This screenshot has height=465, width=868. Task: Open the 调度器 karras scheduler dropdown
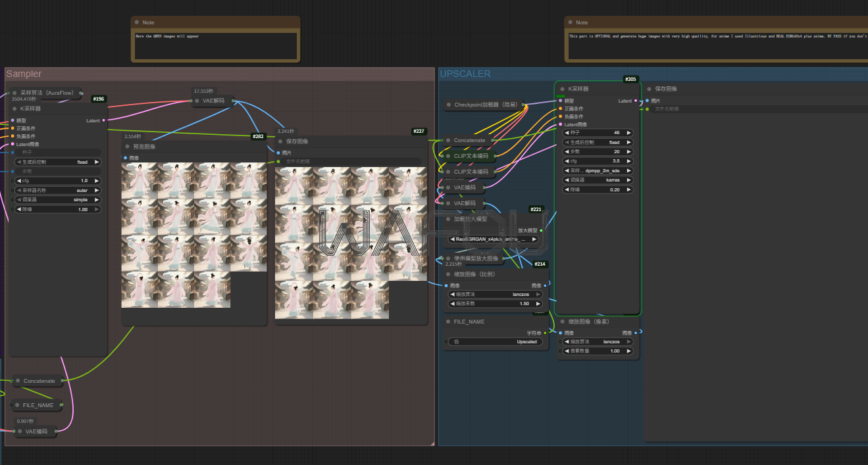click(598, 180)
